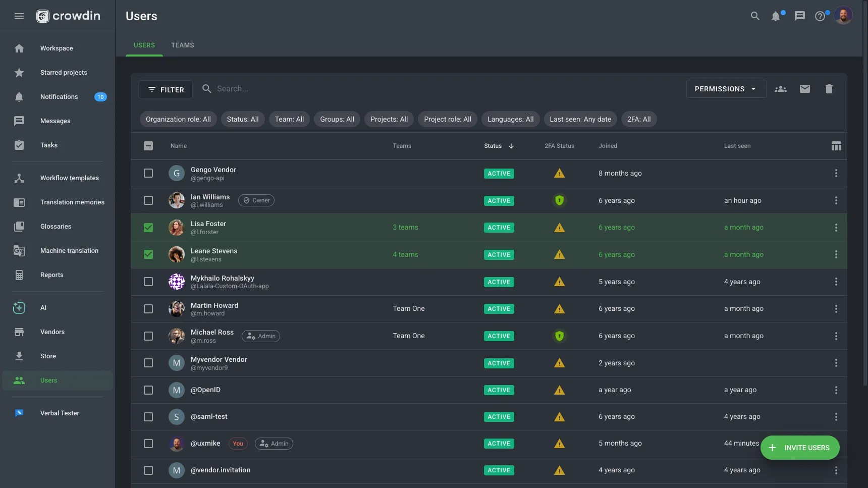868x488 pixels.
Task: Expand the Permissions dropdown
Action: pos(726,89)
